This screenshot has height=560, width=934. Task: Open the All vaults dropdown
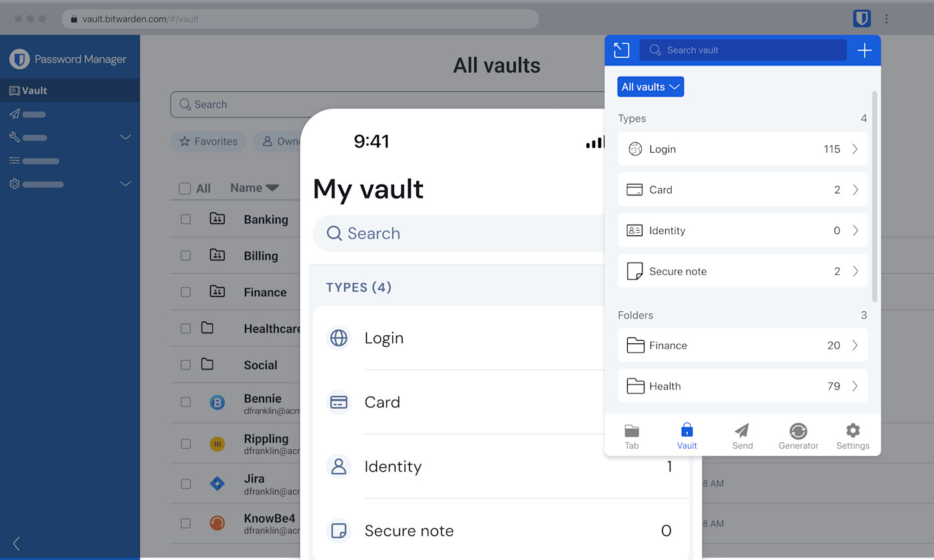650,87
